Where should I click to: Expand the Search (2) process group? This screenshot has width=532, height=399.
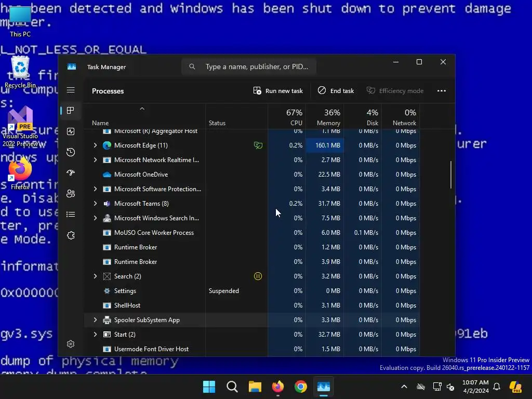pos(96,276)
